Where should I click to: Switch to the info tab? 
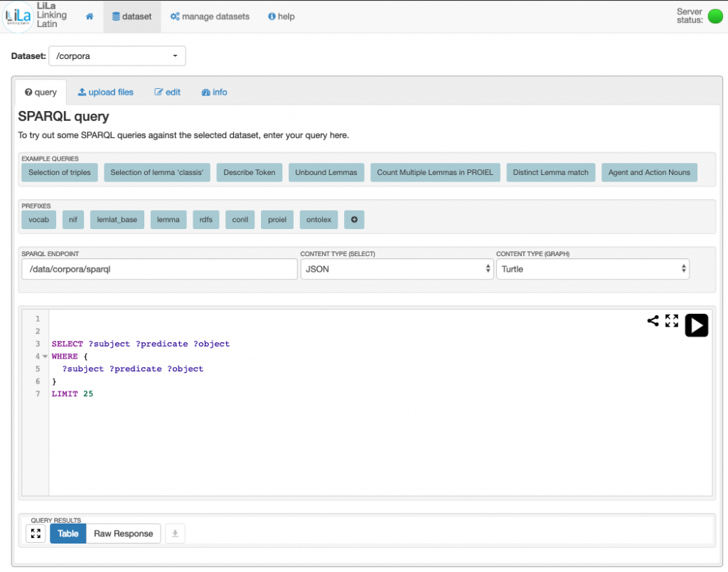[x=214, y=92]
